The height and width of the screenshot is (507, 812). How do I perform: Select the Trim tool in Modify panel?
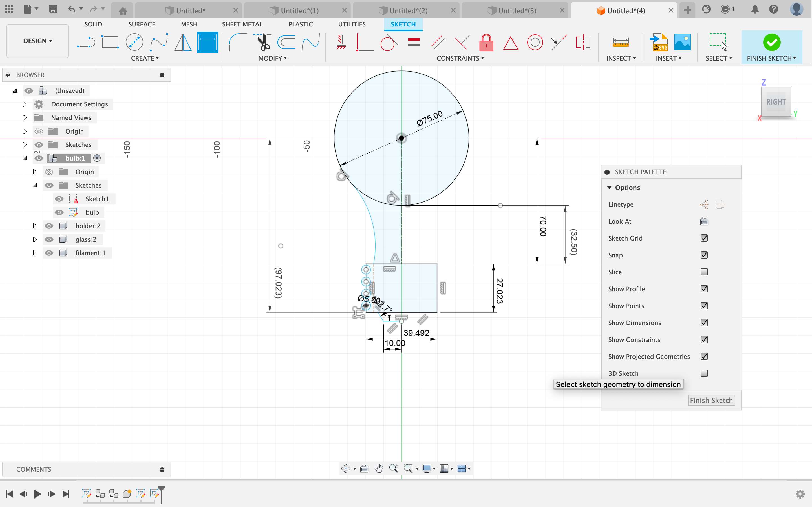click(x=264, y=41)
